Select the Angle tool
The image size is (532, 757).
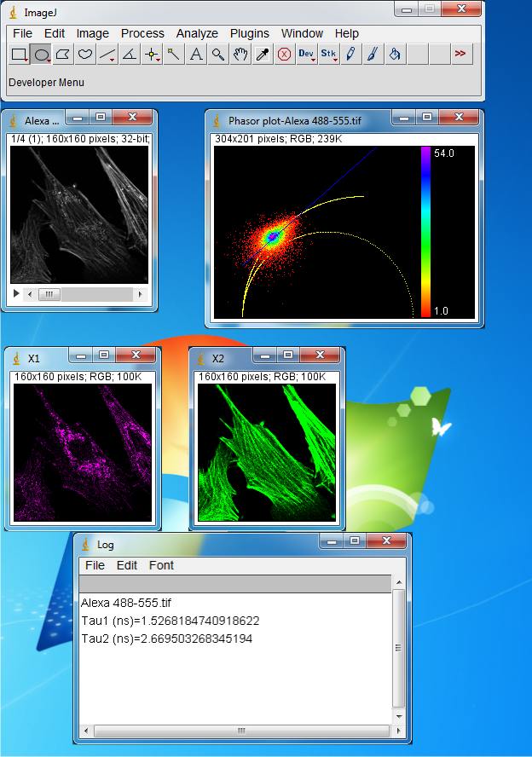[130, 54]
